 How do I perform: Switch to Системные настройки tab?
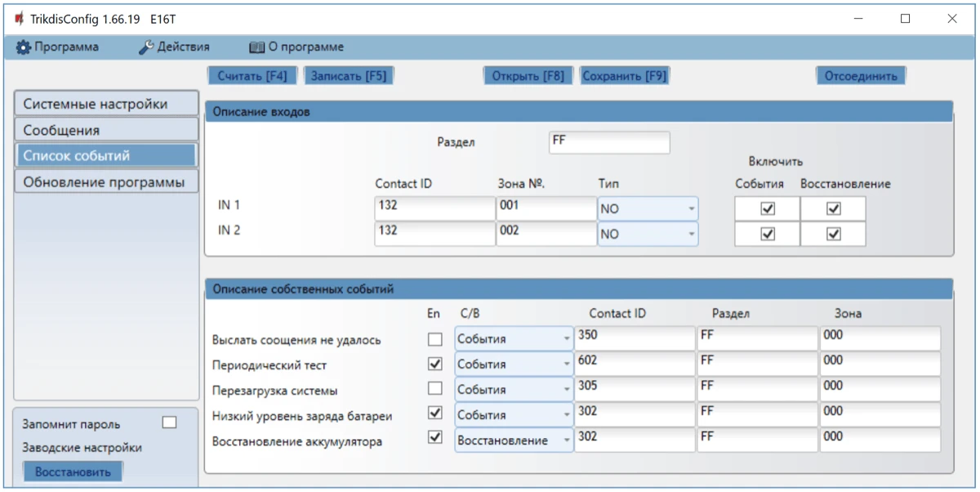pos(106,104)
